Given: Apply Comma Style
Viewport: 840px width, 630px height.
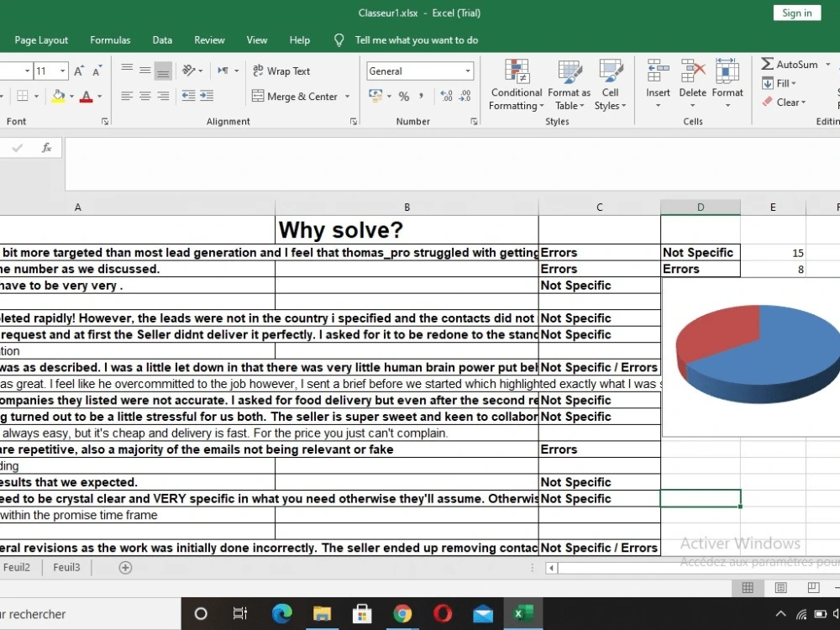Looking at the screenshot, I should (x=422, y=96).
